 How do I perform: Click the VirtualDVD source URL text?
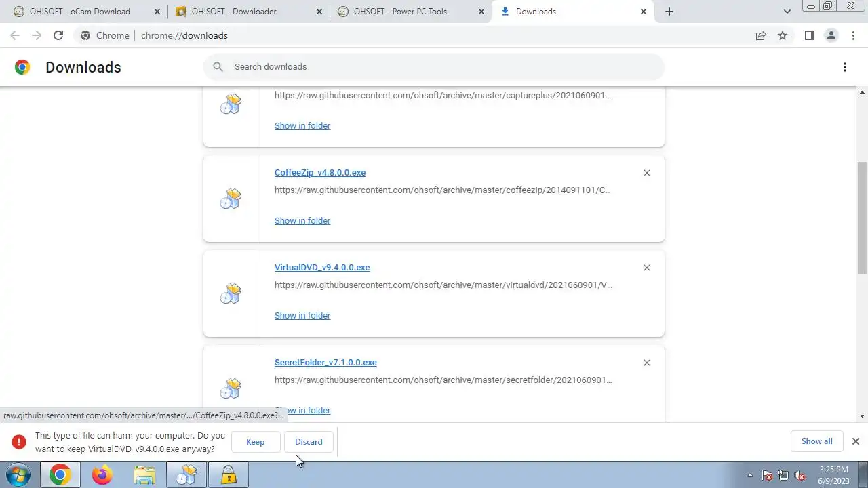[x=443, y=285]
